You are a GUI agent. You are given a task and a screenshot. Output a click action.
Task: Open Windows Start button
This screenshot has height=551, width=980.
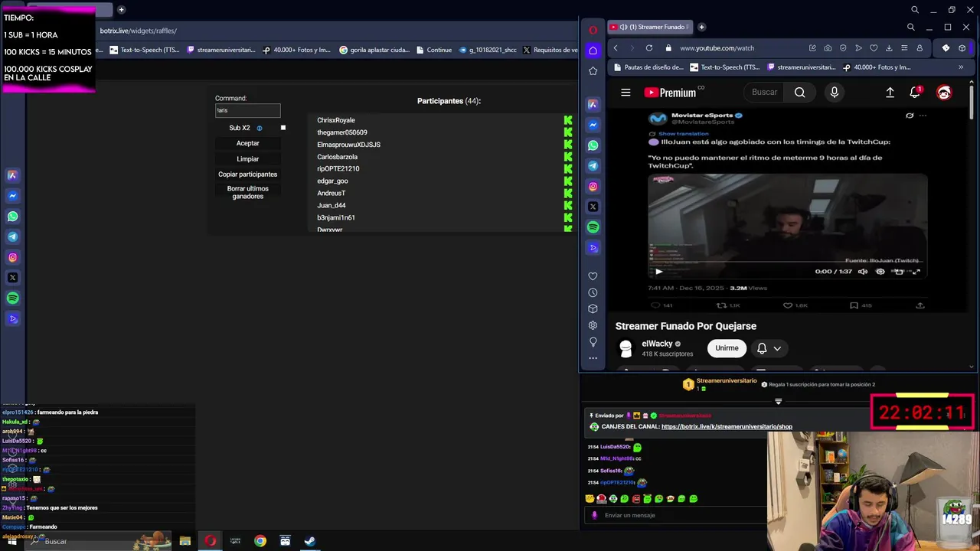[12, 541]
